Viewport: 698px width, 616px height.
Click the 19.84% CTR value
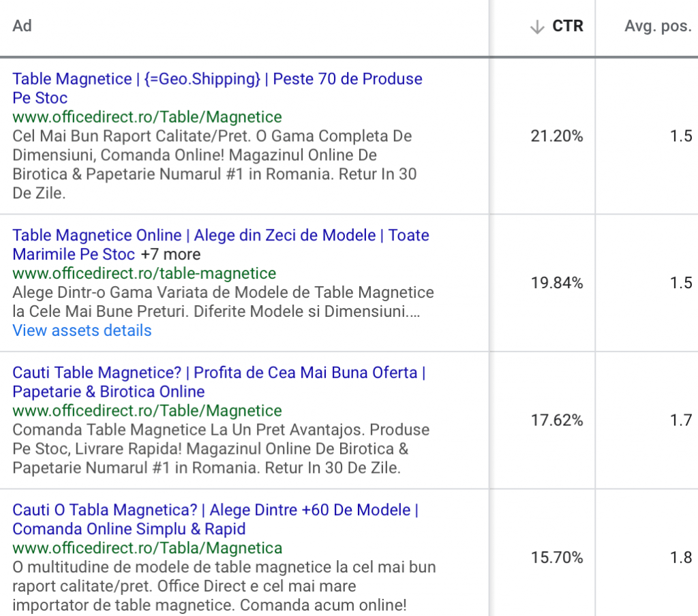coord(558,283)
